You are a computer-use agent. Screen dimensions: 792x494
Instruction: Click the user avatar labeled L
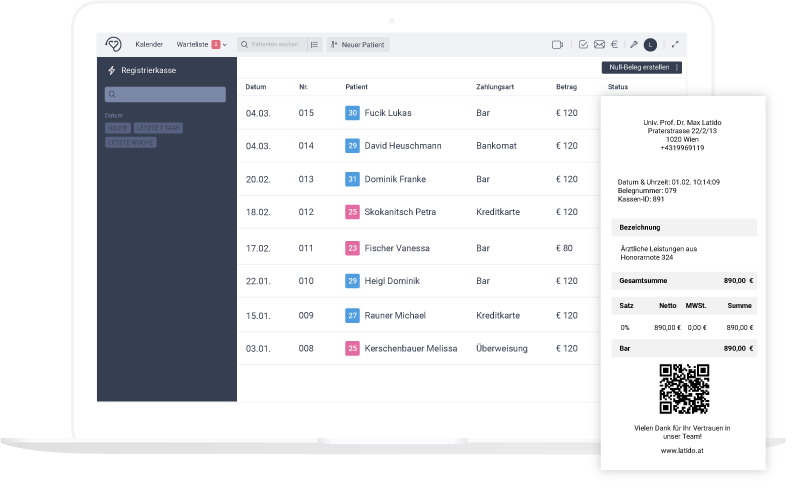(650, 44)
